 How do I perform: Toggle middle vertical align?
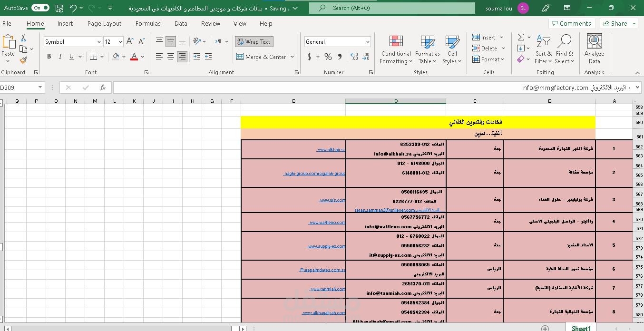pos(171,41)
